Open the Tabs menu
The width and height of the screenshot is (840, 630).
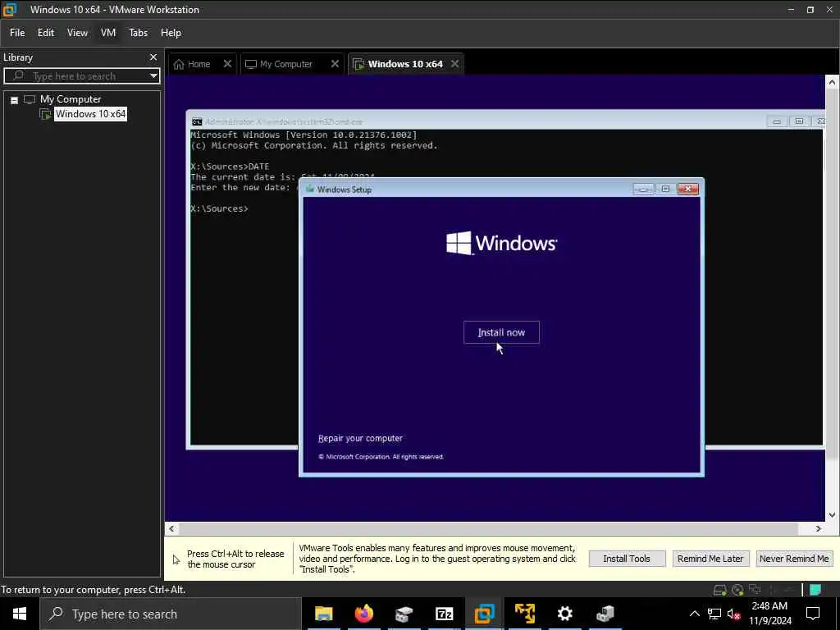(x=138, y=33)
